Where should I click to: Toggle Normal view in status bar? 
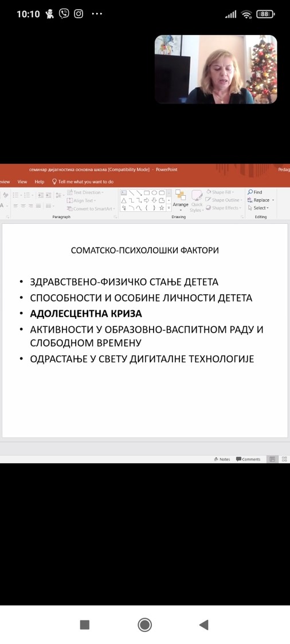click(x=272, y=459)
